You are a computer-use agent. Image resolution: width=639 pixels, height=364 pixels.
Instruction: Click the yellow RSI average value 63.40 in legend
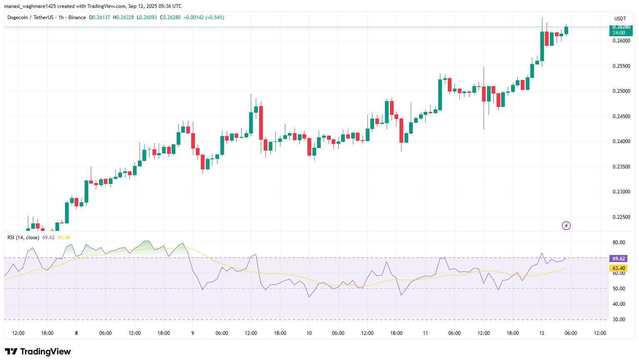click(64, 238)
